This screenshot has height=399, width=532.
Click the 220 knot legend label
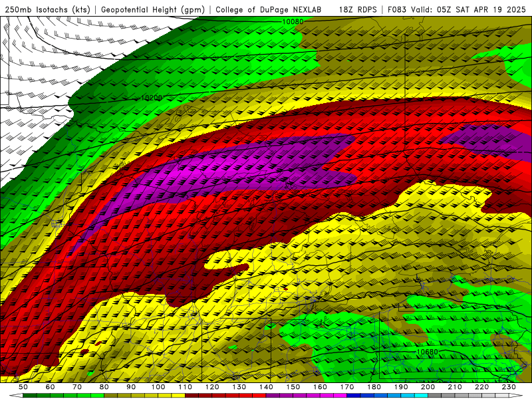click(481, 387)
